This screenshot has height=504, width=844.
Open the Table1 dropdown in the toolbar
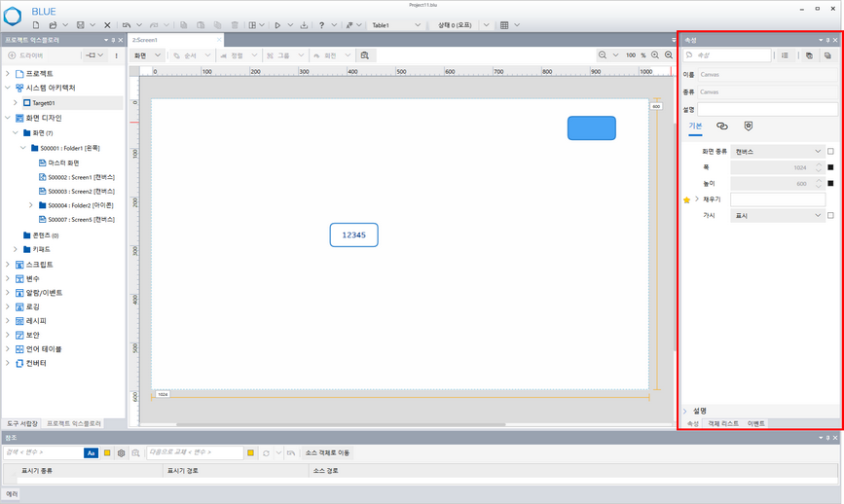396,25
